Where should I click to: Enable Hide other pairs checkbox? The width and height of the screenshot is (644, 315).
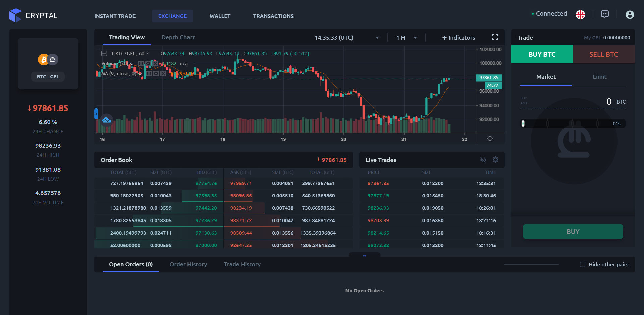[583, 264]
